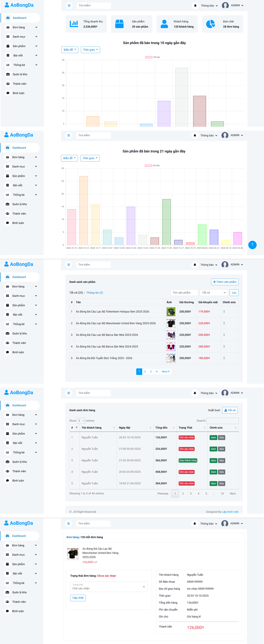The width and height of the screenshot is (264, 644).
Task: Switch to Thùng rác (2) product view
Action: 95,292
